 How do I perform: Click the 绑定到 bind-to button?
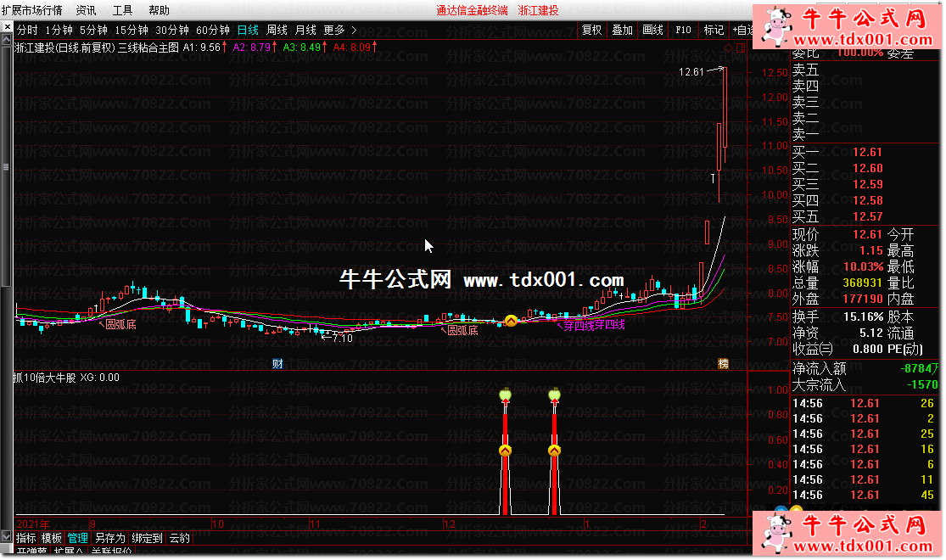[x=148, y=538]
